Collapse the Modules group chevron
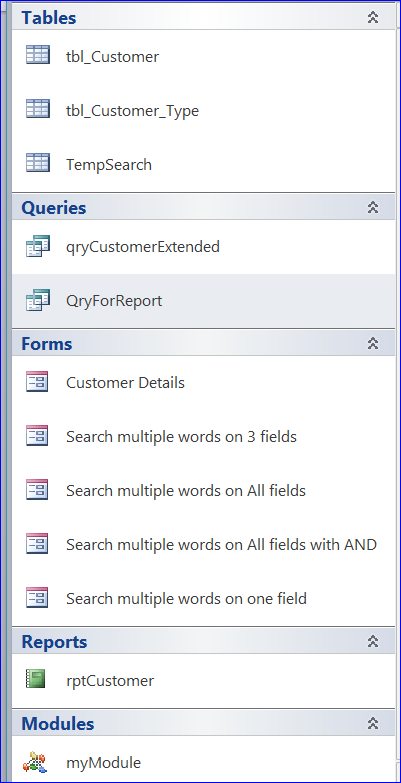The image size is (401, 783). pos(373,723)
